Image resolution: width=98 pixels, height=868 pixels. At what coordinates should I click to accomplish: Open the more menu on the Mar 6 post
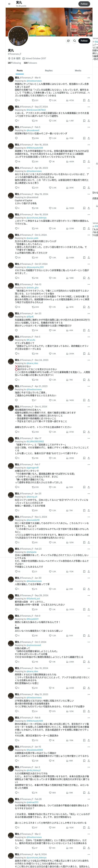point(89,78)
